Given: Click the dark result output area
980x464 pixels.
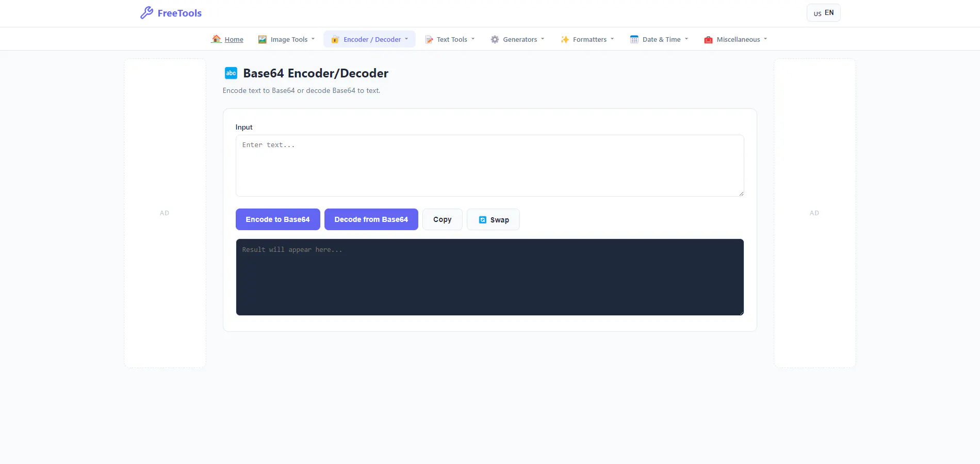Looking at the screenshot, I should tap(490, 277).
